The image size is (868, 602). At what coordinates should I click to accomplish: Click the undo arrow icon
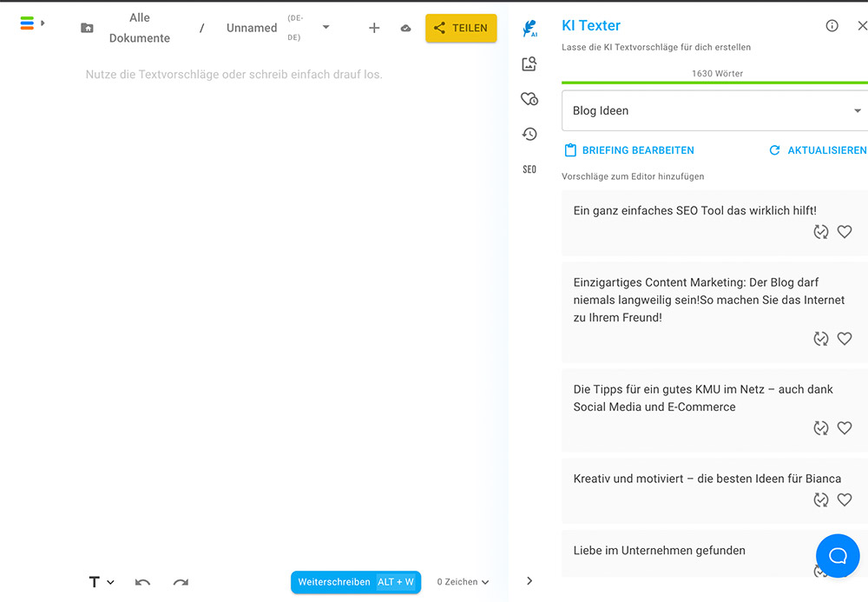143,582
